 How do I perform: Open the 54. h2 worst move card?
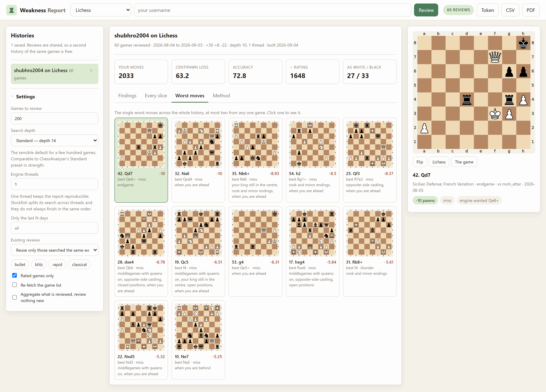click(x=313, y=160)
